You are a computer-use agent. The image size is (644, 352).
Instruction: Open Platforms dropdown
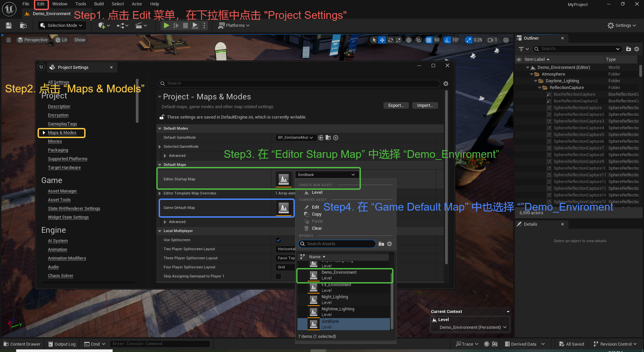point(234,26)
